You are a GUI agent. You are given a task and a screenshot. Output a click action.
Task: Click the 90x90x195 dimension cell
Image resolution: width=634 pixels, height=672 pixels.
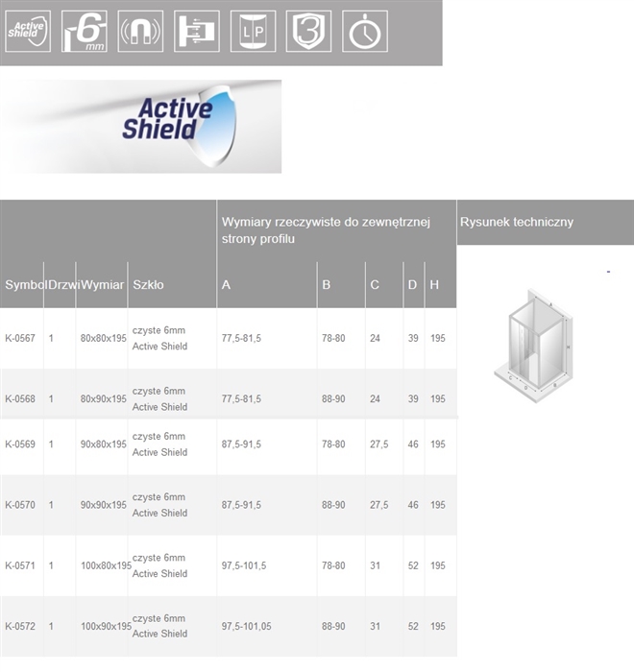[x=104, y=505]
